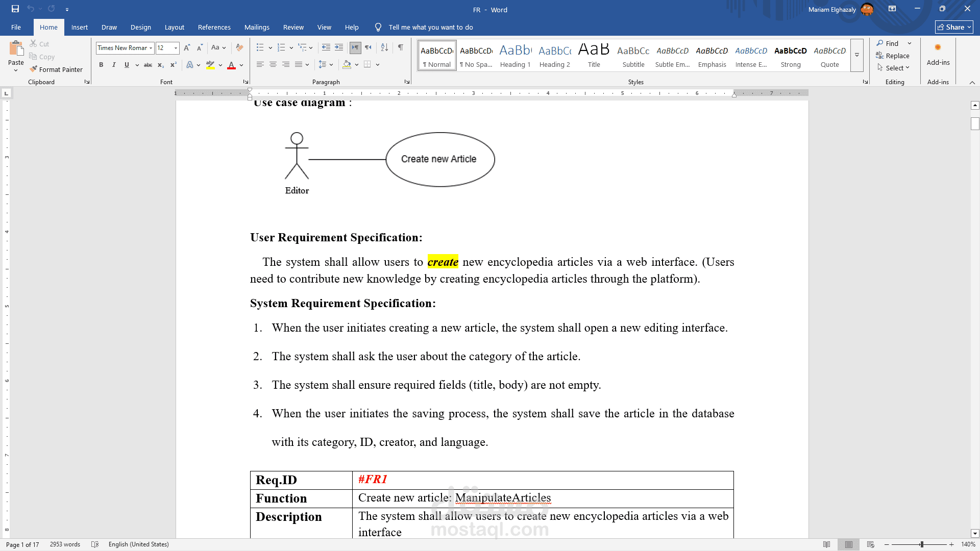Save the document with the floppy disk icon
980x551 pixels.
[15, 9]
